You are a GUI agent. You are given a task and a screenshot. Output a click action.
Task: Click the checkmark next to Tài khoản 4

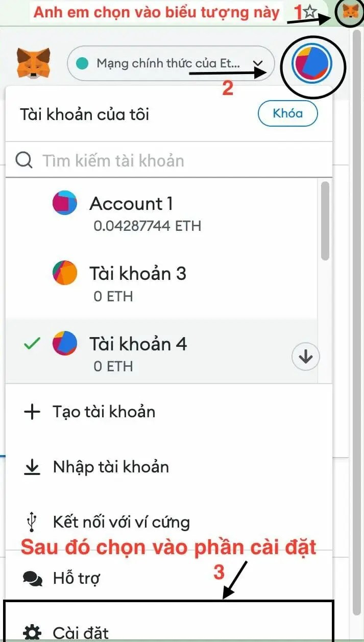pyautogui.click(x=32, y=343)
